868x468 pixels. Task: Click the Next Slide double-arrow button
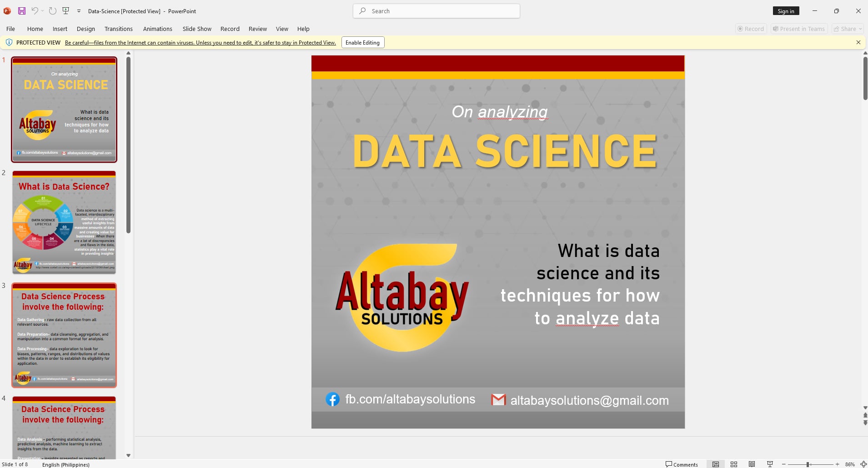click(x=865, y=423)
